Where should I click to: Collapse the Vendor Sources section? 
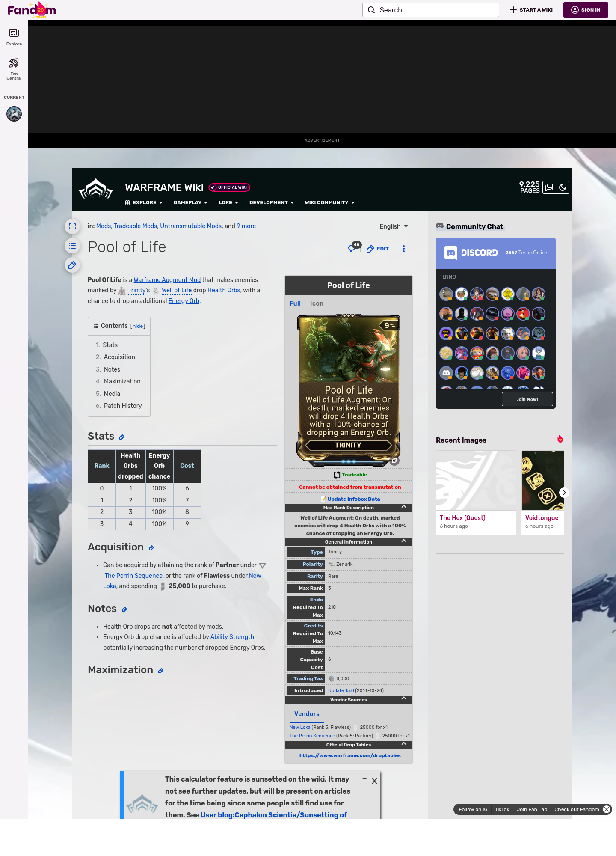pos(404,698)
